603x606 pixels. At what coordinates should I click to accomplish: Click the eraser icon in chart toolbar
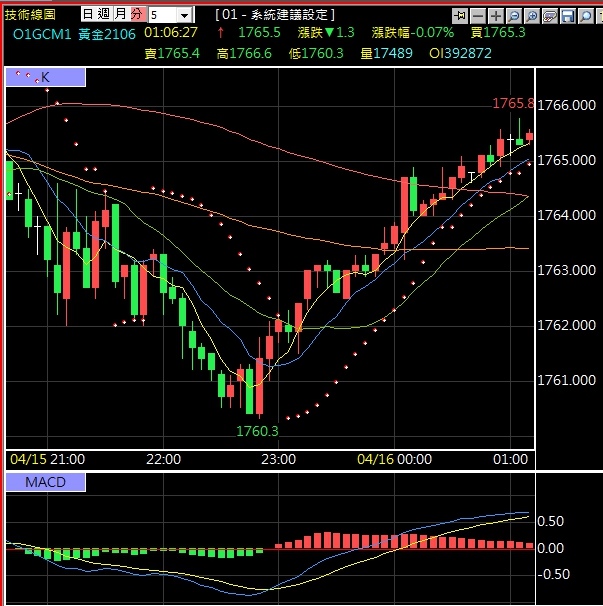pos(550,16)
